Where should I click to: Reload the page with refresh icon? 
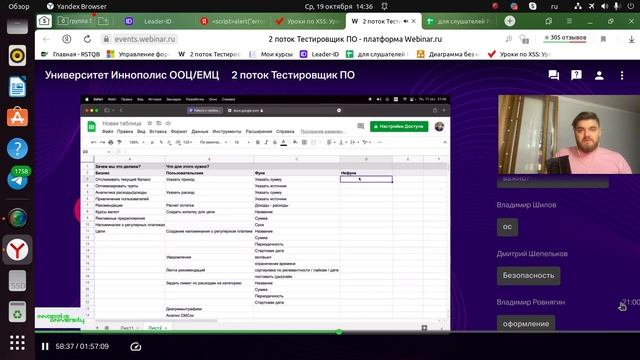[x=87, y=39]
